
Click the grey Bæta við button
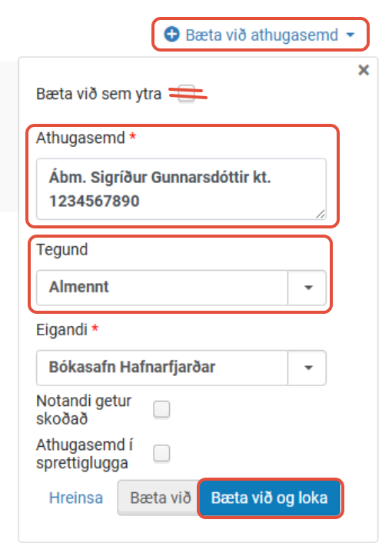(159, 498)
